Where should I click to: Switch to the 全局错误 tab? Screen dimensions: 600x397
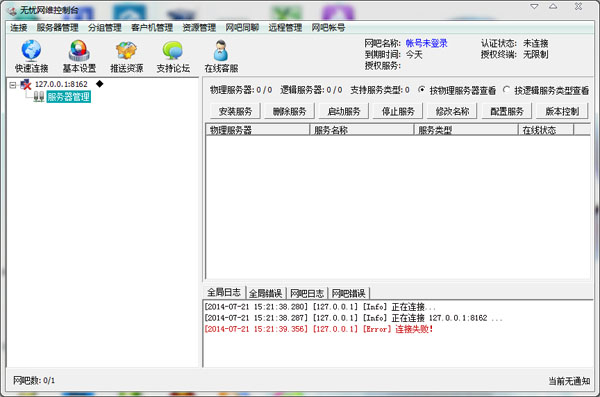[266, 293]
